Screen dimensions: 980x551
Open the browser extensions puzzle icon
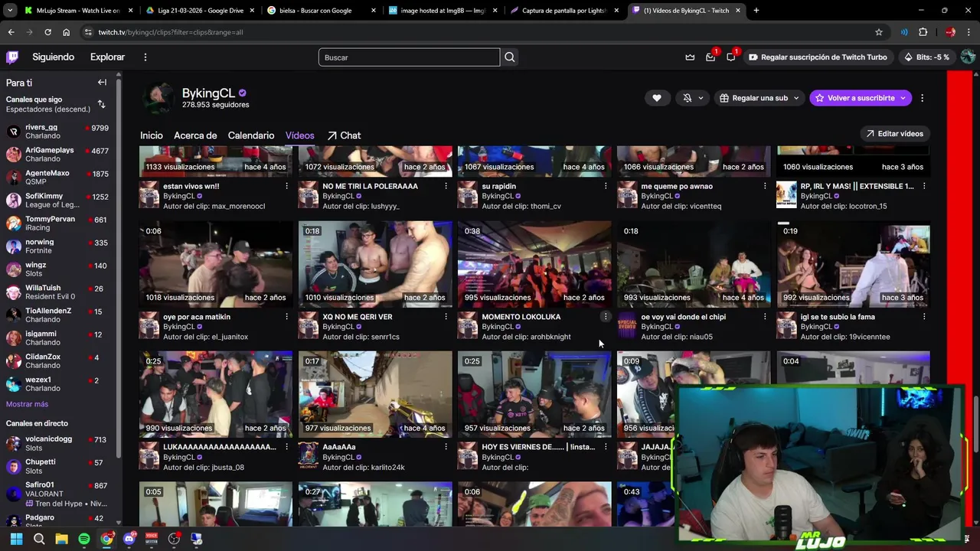pyautogui.click(x=923, y=32)
